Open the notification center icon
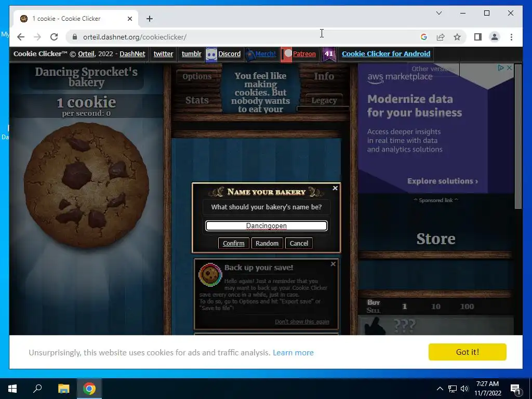Image resolution: width=532 pixels, height=399 pixels. 515,389
